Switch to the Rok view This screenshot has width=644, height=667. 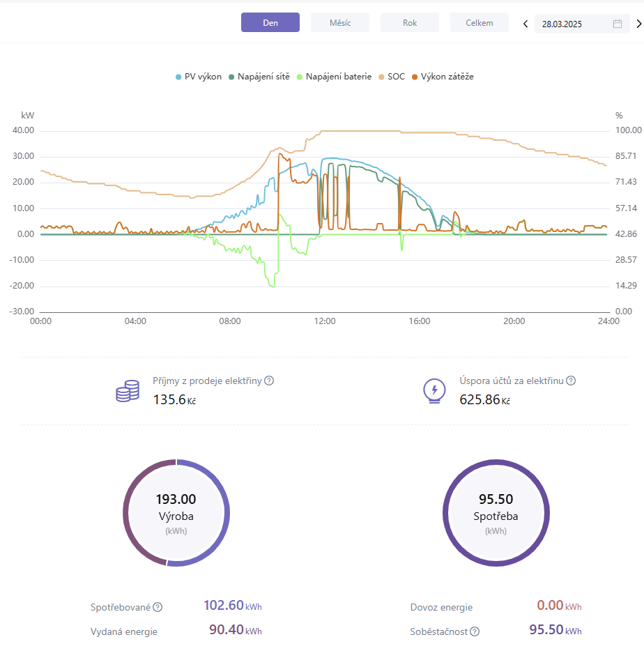410,23
